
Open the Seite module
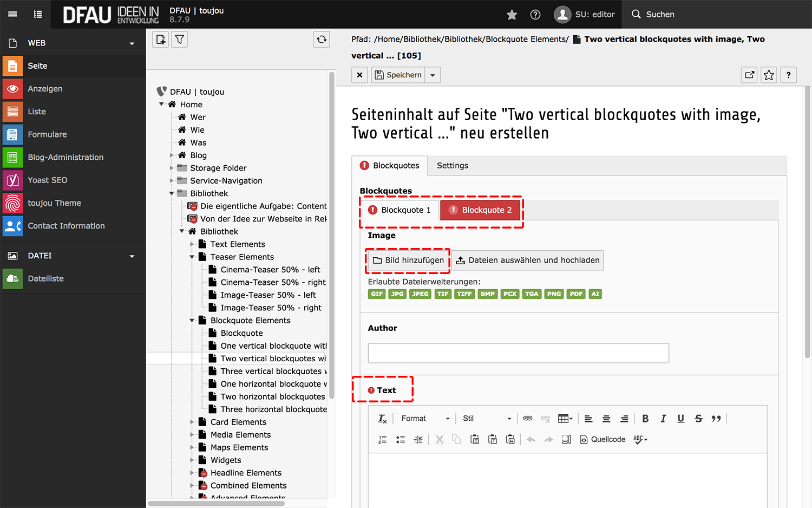73,66
